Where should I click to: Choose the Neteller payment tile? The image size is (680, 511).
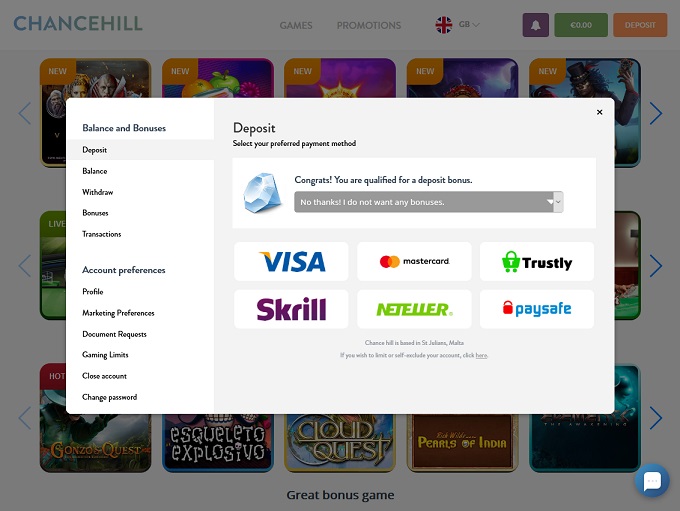[414, 309]
